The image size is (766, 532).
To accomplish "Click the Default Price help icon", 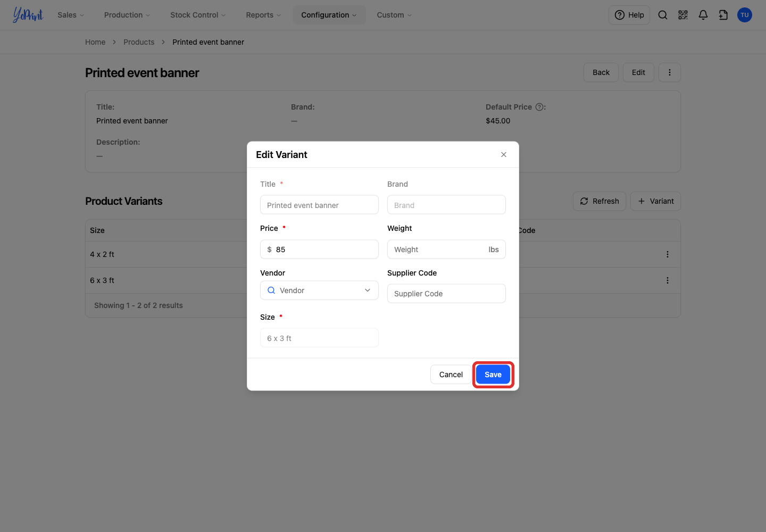I will click(x=539, y=107).
